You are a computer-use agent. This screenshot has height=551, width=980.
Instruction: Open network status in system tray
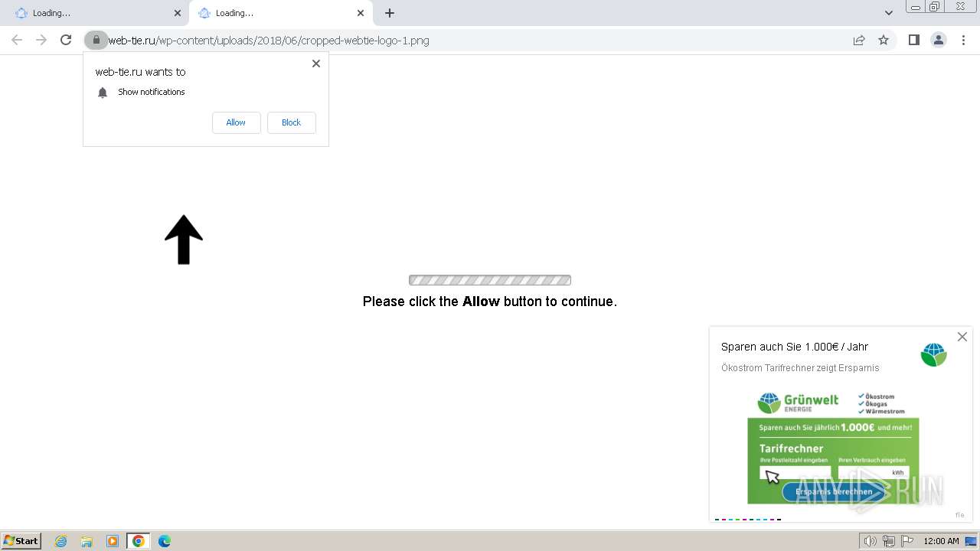click(x=889, y=541)
